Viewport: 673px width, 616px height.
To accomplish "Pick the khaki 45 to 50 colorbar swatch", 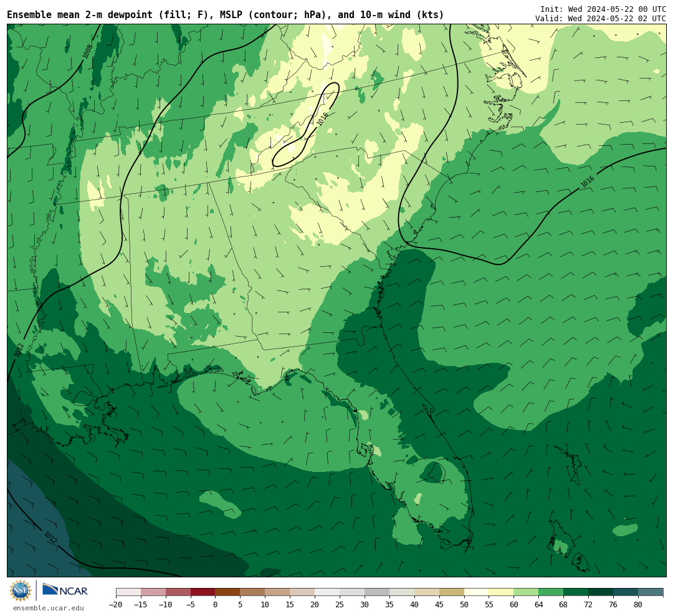I will [x=452, y=592].
